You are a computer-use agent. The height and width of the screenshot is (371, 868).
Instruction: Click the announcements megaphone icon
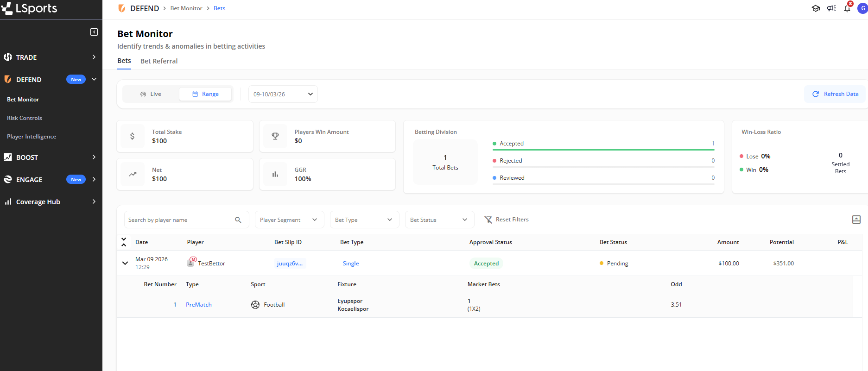(x=831, y=8)
